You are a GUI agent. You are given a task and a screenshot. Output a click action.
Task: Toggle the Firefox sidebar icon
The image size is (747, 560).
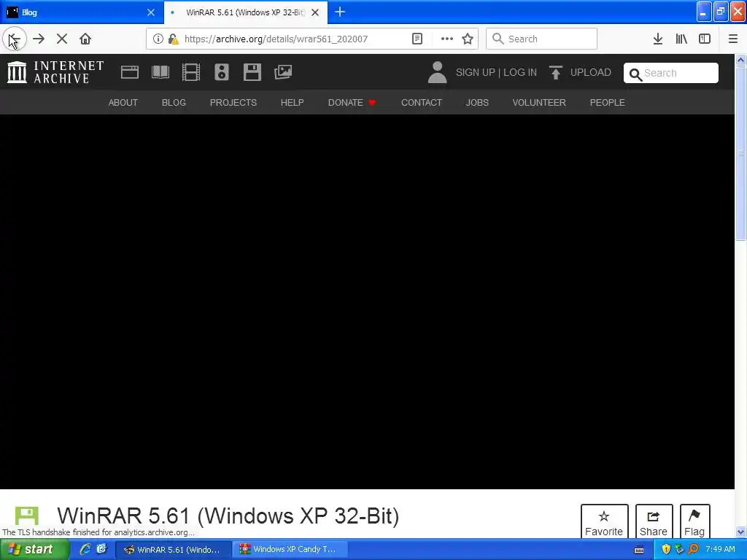705,39
